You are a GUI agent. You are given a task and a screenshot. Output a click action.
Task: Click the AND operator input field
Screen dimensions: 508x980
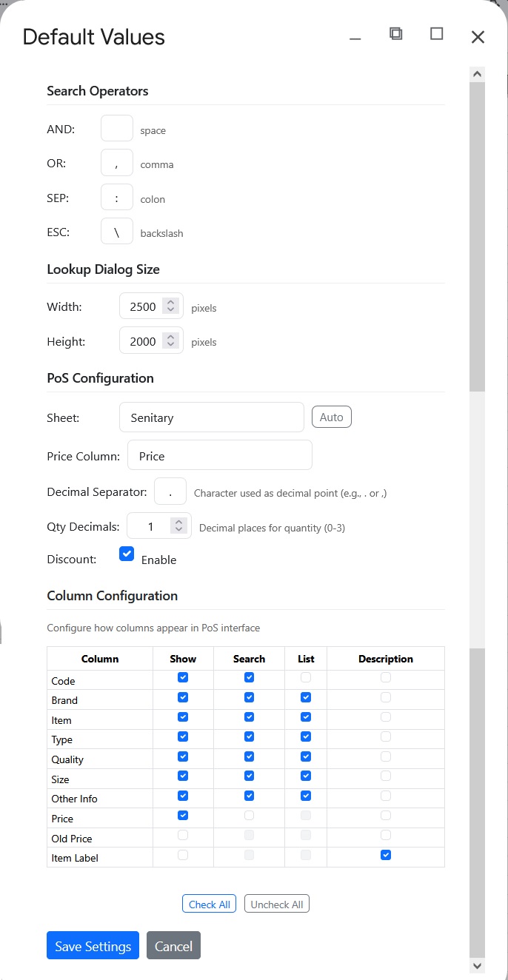tap(117, 129)
